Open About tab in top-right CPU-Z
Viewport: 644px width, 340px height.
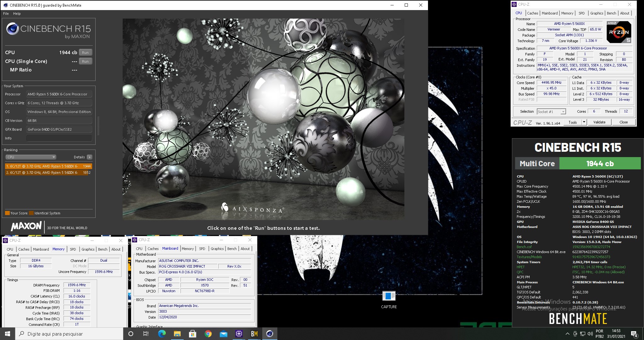[625, 13]
